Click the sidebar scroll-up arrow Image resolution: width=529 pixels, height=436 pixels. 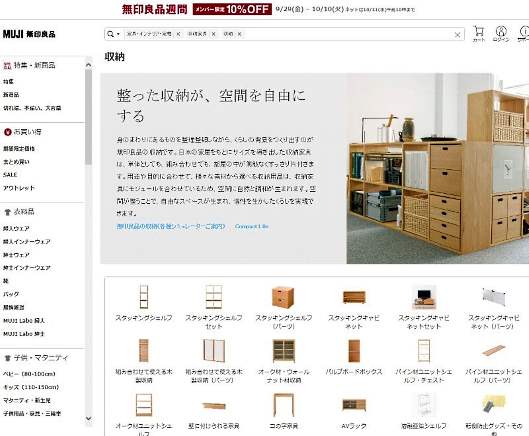88,65
